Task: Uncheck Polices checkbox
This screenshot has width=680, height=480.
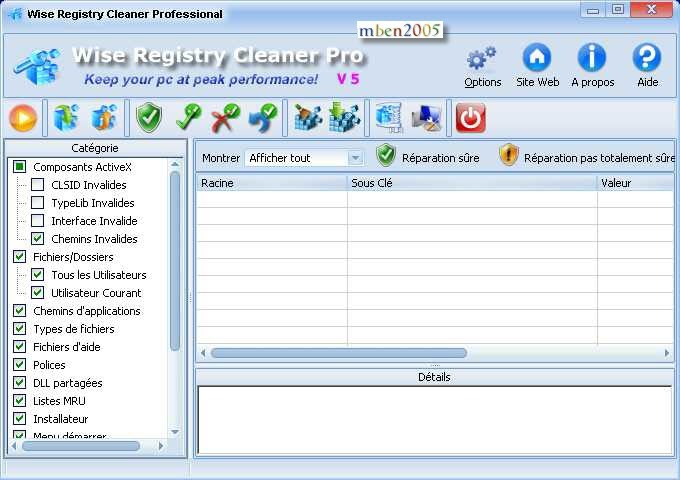Action: [20, 365]
